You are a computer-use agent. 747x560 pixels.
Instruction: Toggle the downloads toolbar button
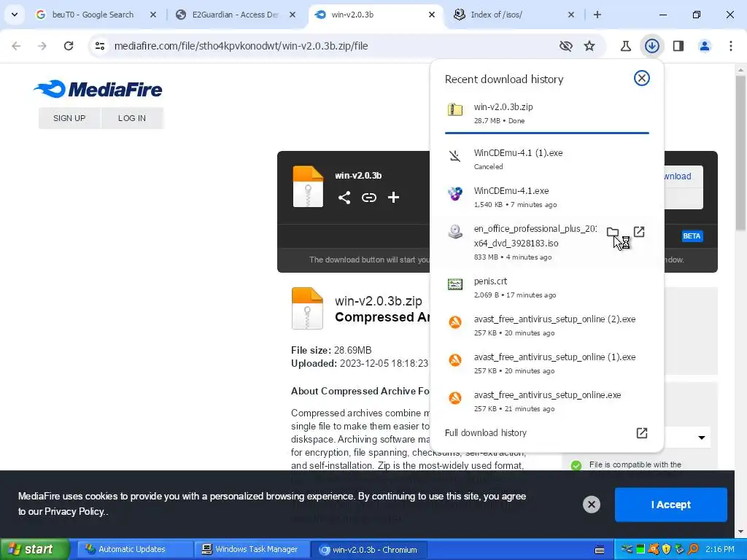[652, 46]
